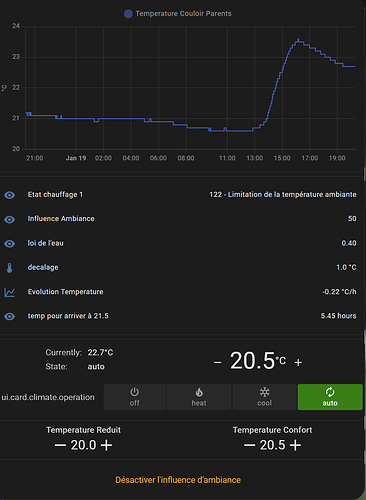Raise Temperature Confort with plus button

295,445
